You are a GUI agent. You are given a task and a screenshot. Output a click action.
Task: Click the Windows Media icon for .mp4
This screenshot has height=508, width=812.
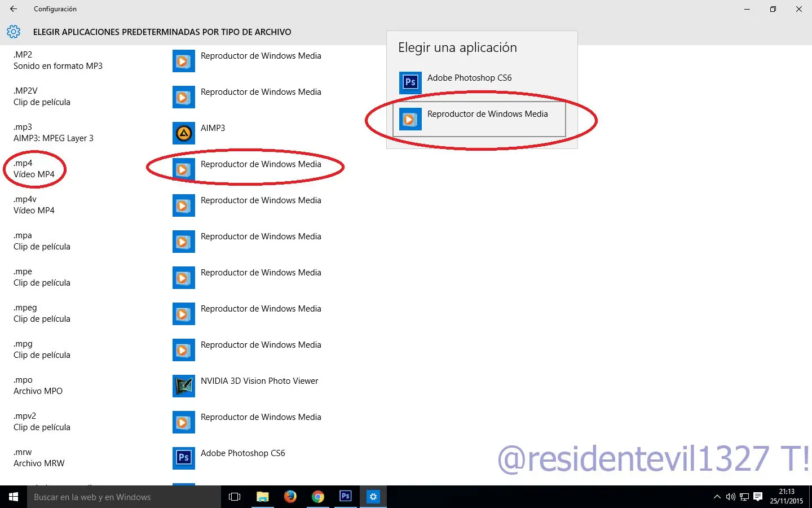184,169
